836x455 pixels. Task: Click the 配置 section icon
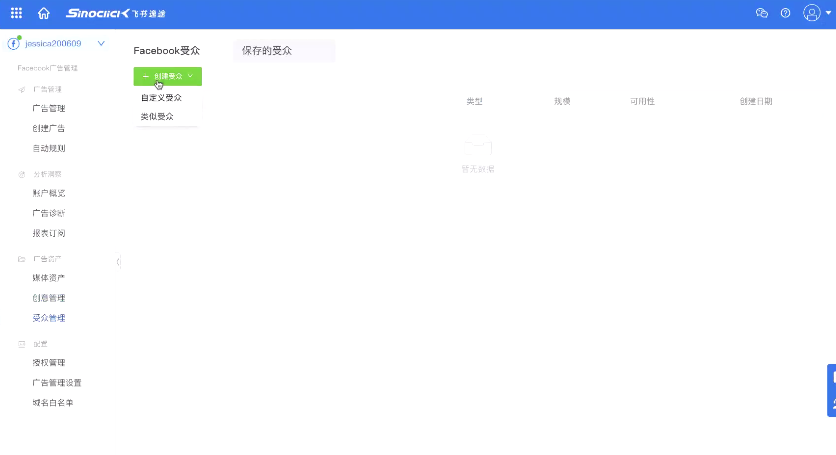click(22, 344)
